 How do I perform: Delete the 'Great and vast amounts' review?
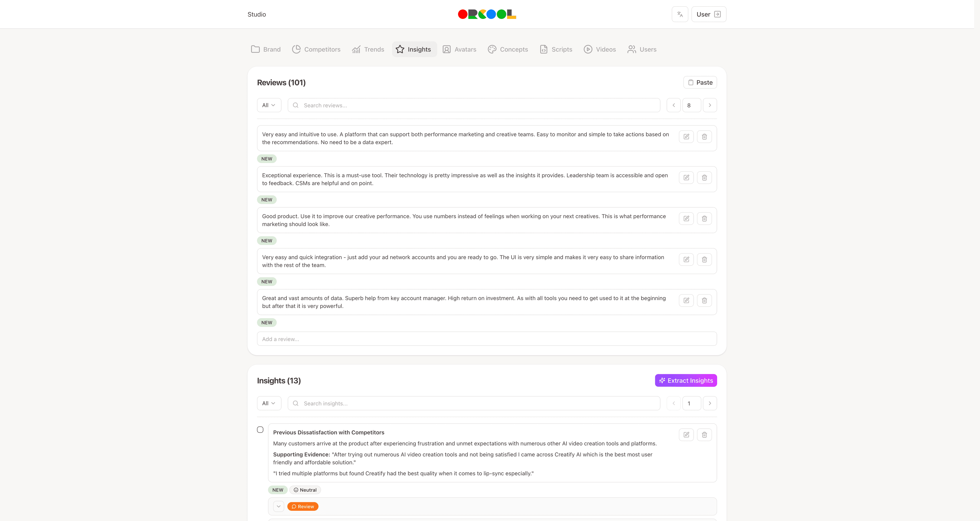tap(704, 301)
